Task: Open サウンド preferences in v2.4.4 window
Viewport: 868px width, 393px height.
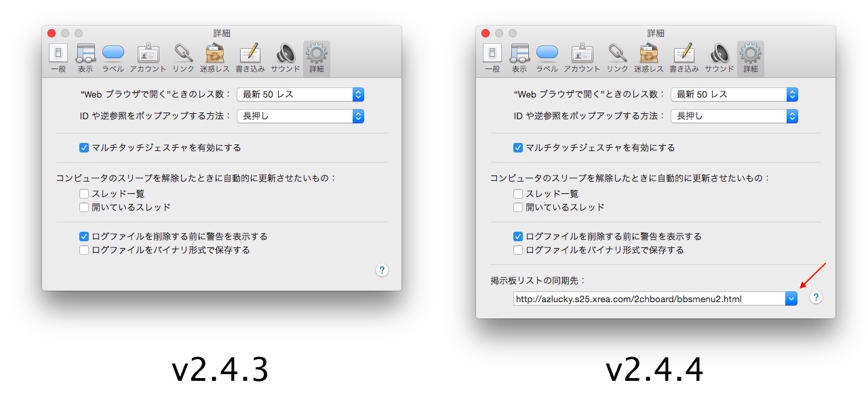Action: pos(719,58)
